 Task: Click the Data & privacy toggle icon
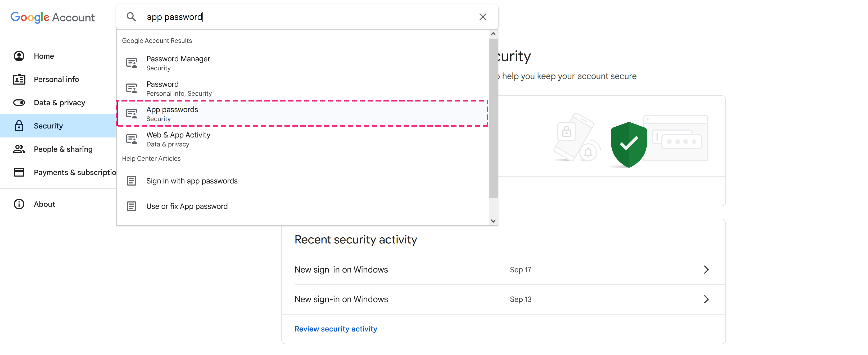[x=19, y=103]
